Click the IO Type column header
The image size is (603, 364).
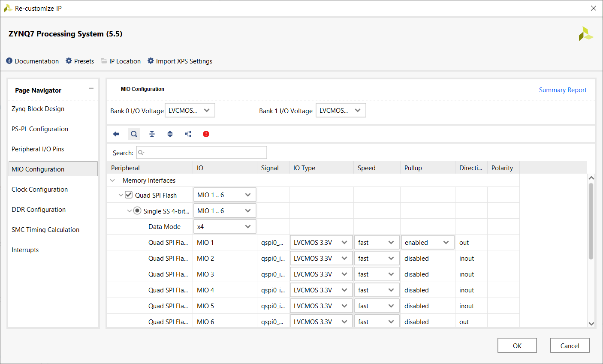click(321, 168)
